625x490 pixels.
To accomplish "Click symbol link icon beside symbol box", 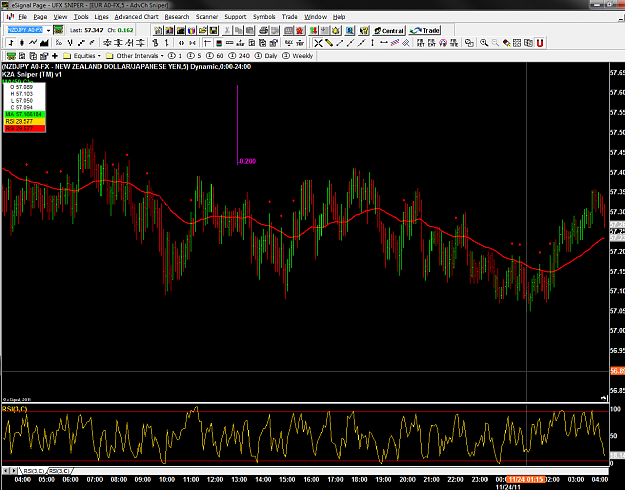I will click(59, 30).
